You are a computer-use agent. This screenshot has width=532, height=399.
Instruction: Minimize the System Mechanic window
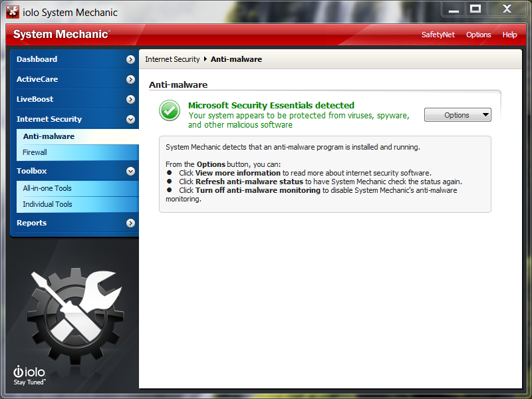pos(454,9)
